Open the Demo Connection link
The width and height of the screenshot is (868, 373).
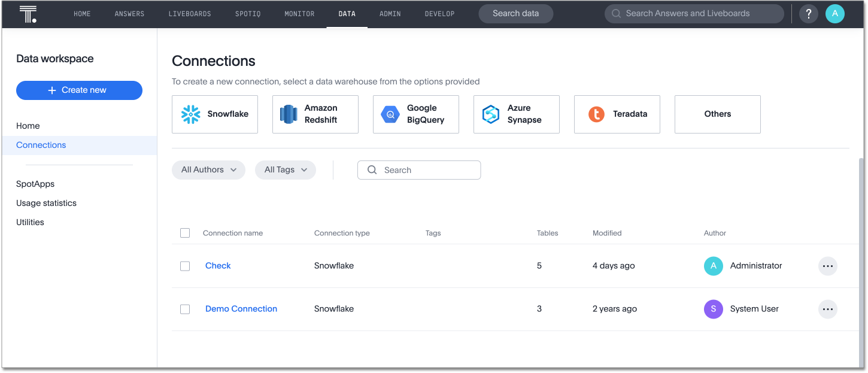pos(241,309)
